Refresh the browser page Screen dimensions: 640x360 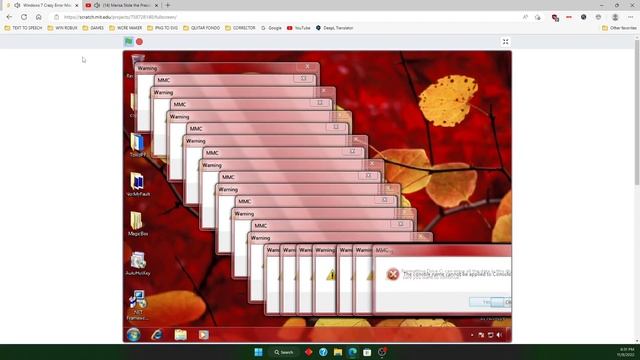pos(24,17)
